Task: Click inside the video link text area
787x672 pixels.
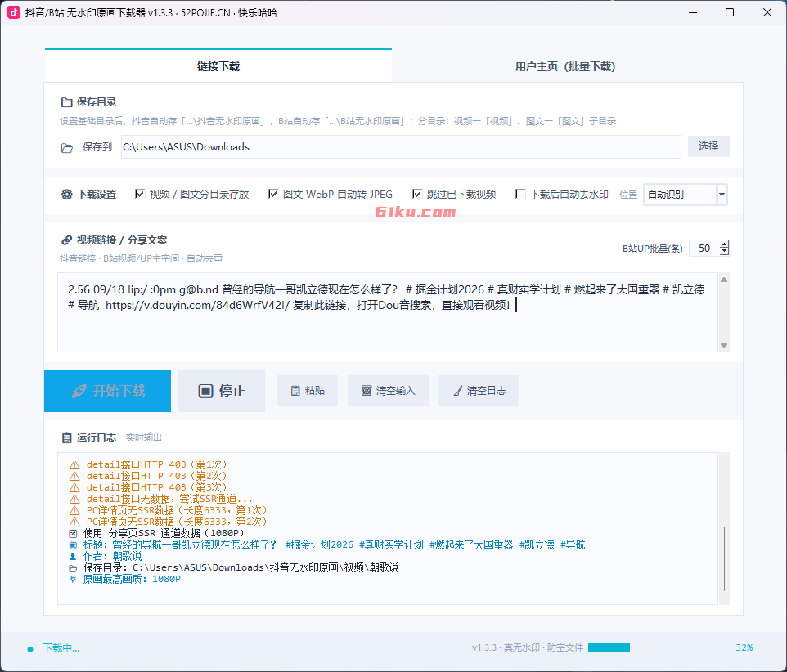Action: pyautogui.click(x=388, y=312)
